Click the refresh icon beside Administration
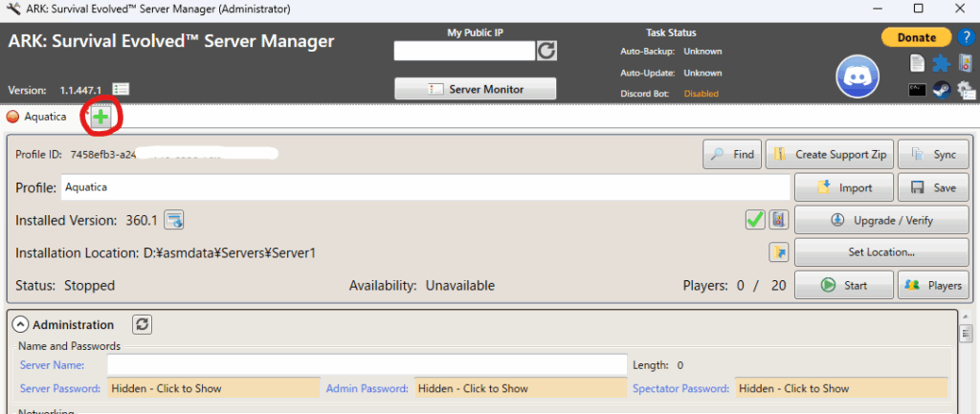This screenshot has height=414, width=980. pos(143,325)
